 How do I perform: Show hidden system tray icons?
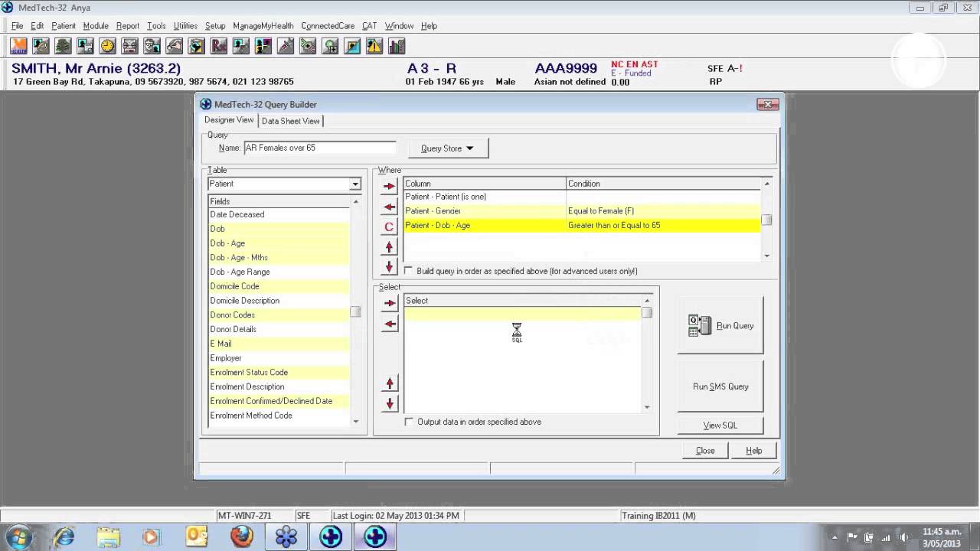[835, 537]
